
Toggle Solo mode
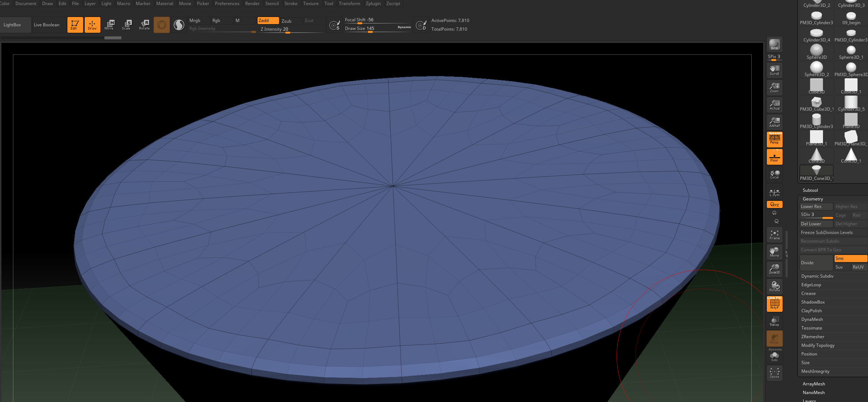click(774, 356)
